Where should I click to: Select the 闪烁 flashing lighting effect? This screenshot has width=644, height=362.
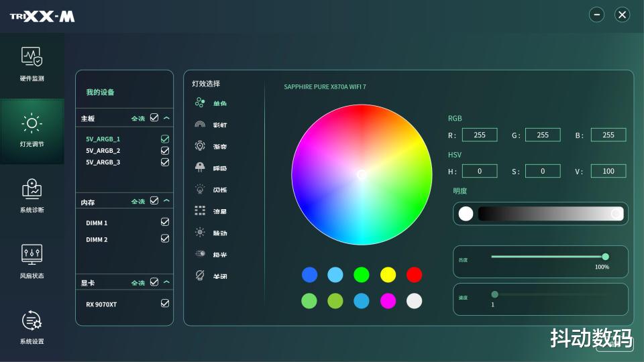coord(211,189)
